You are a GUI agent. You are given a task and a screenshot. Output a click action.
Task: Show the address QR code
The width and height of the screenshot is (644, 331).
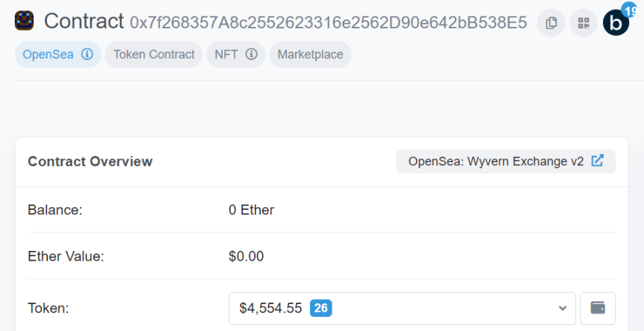click(583, 23)
